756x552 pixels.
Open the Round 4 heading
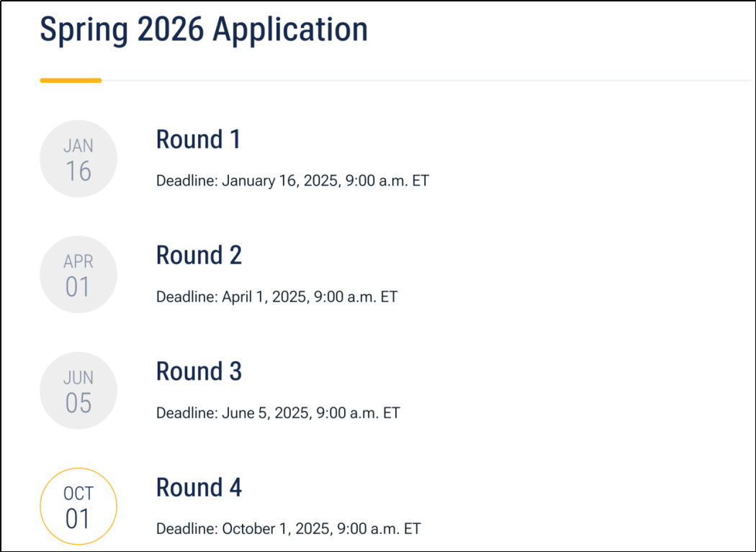(x=199, y=487)
